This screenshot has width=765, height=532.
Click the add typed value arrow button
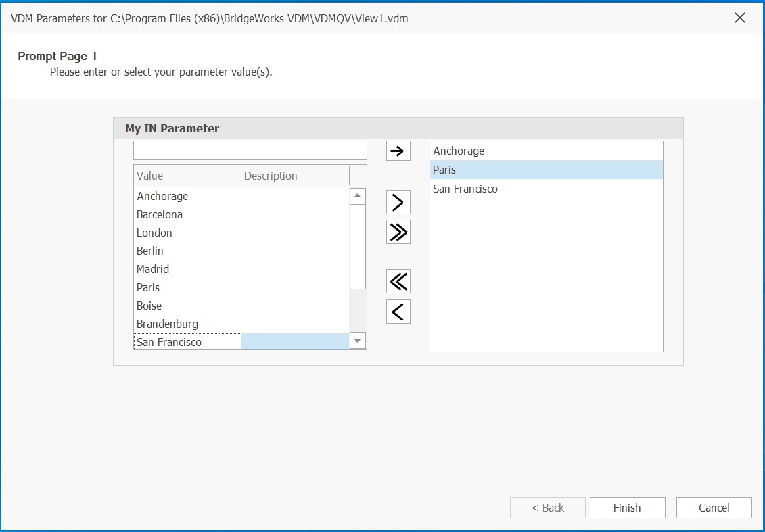click(x=398, y=151)
